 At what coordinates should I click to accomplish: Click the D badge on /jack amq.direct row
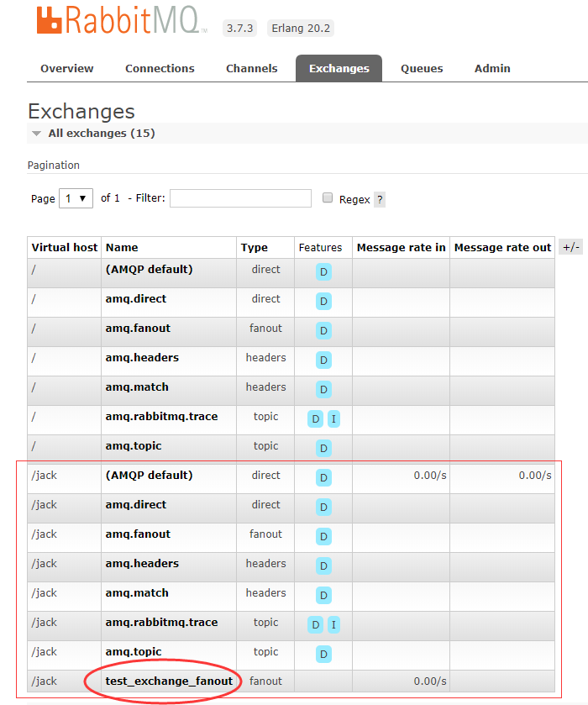(x=323, y=508)
